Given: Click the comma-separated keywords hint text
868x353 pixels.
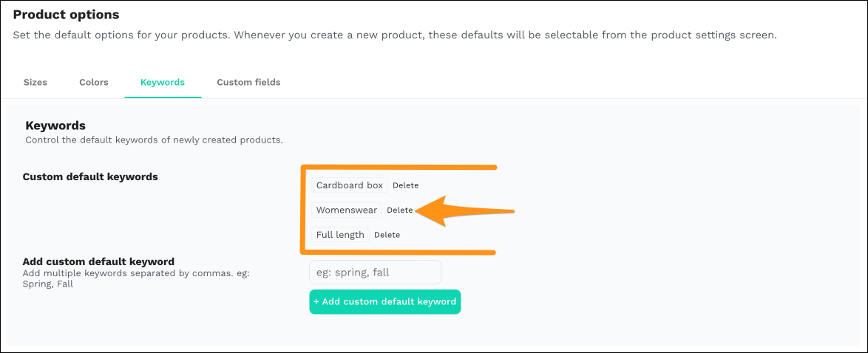Looking at the screenshot, I should [136, 279].
